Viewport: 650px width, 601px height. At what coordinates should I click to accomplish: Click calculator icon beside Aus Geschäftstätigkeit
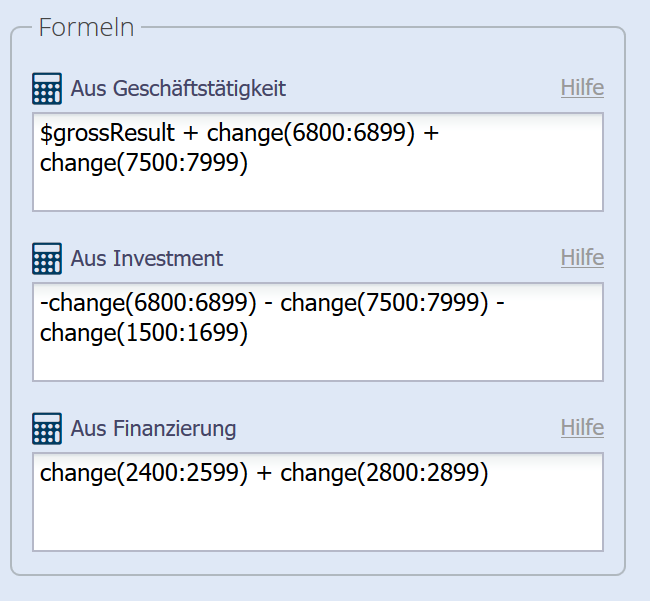[47, 89]
